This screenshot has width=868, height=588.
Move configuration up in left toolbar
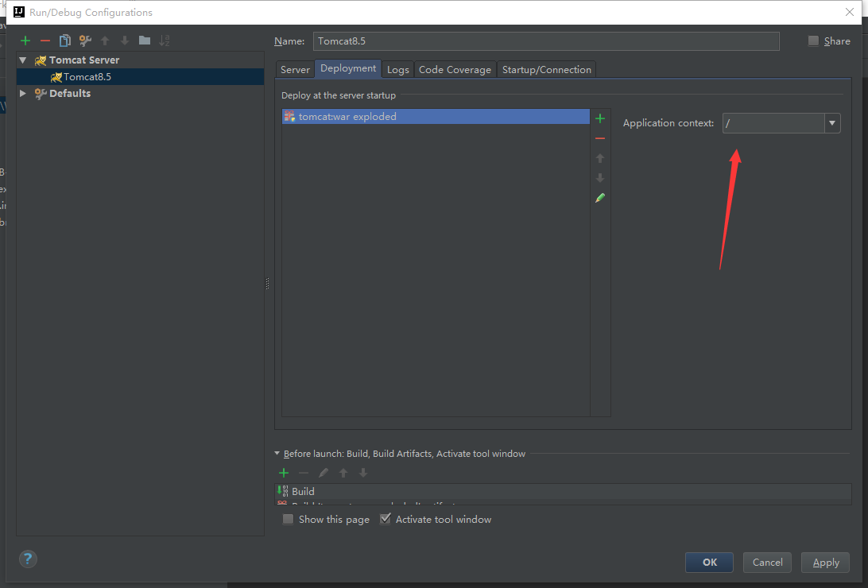105,41
